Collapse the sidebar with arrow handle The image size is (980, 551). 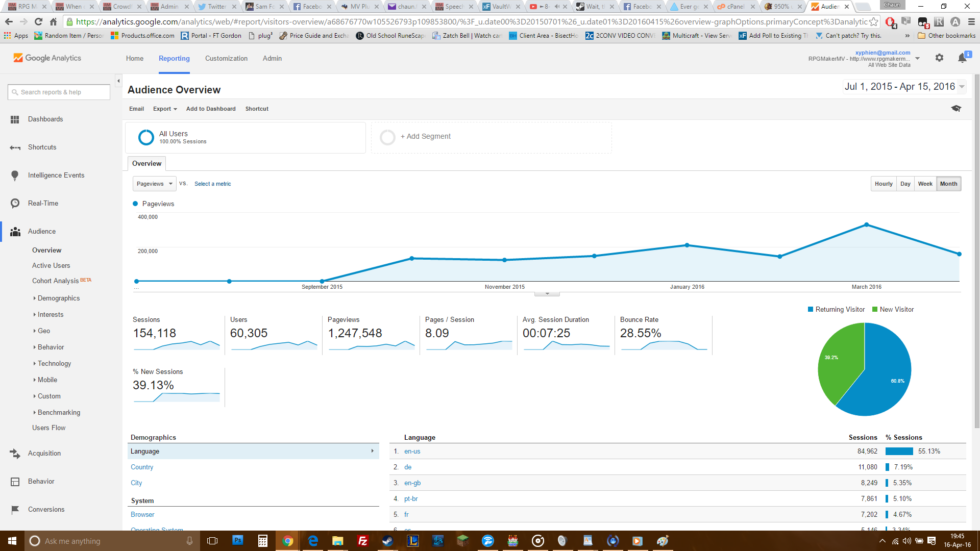[118, 81]
